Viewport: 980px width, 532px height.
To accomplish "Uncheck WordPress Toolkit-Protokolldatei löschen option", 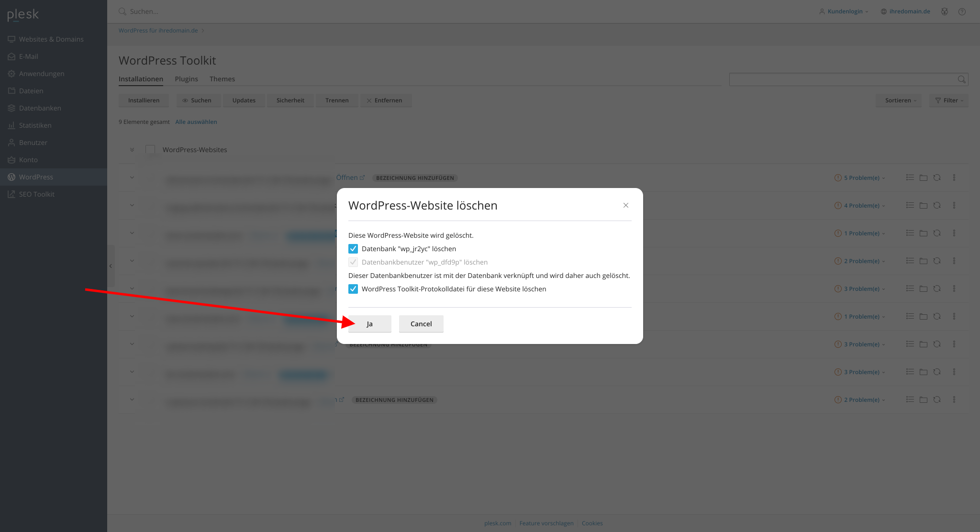I will [353, 289].
